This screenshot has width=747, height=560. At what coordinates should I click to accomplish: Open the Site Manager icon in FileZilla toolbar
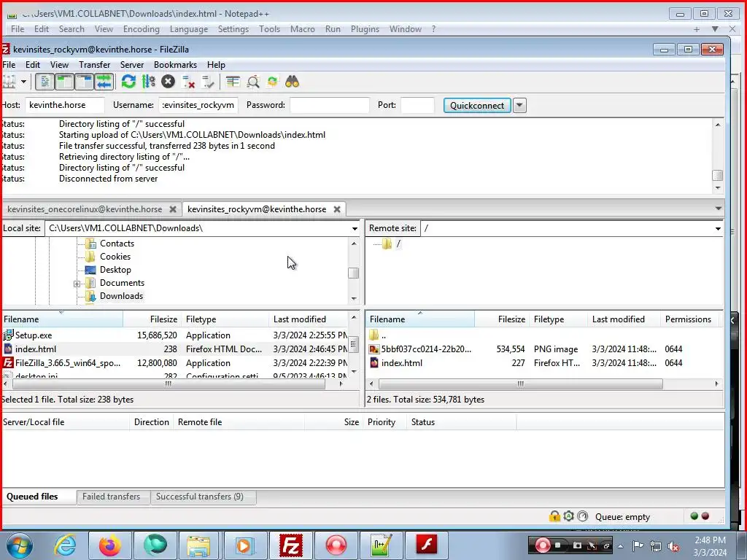9,82
